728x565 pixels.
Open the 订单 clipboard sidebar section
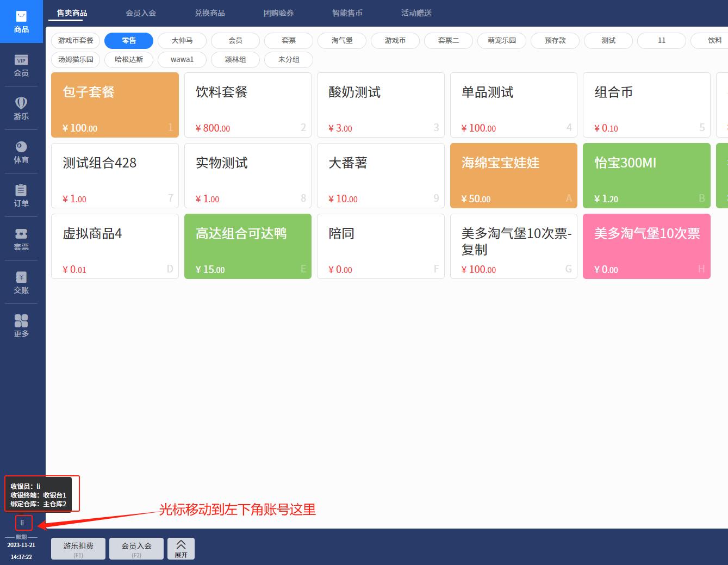point(21,196)
